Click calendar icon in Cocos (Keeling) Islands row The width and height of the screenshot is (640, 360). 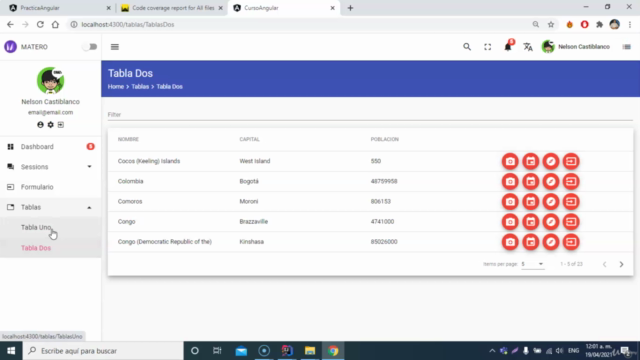531,161
